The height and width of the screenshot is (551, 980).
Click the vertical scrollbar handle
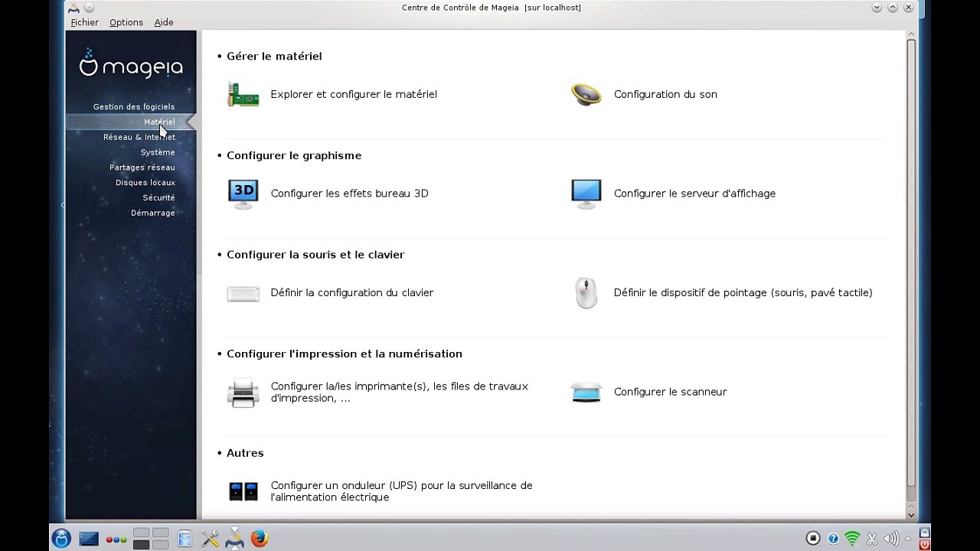pyautogui.click(x=911, y=263)
